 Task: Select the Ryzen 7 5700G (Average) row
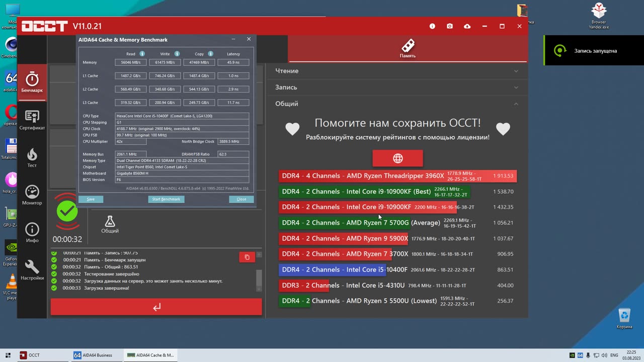(397, 223)
